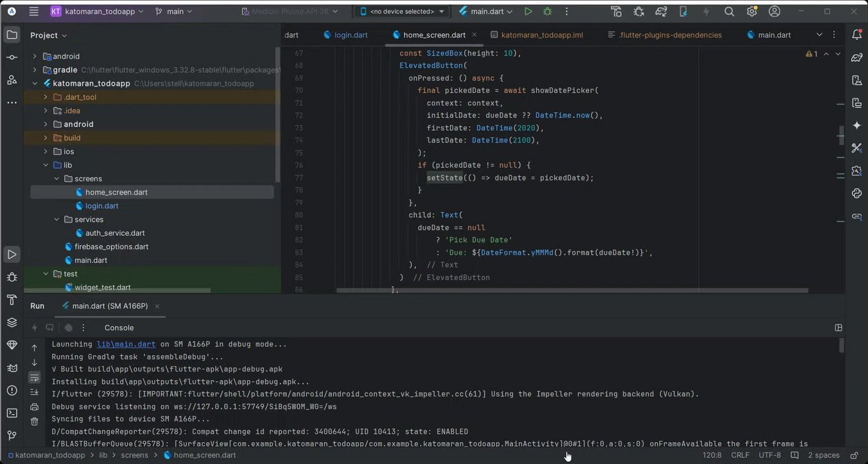The width and height of the screenshot is (868, 464).
Task: Click UTF-8 encoding in status bar
Action: coord(769,455)
